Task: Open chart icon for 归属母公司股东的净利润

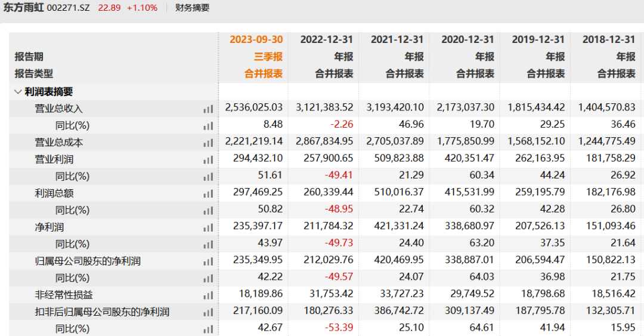Action: click(x=208, y=261)
